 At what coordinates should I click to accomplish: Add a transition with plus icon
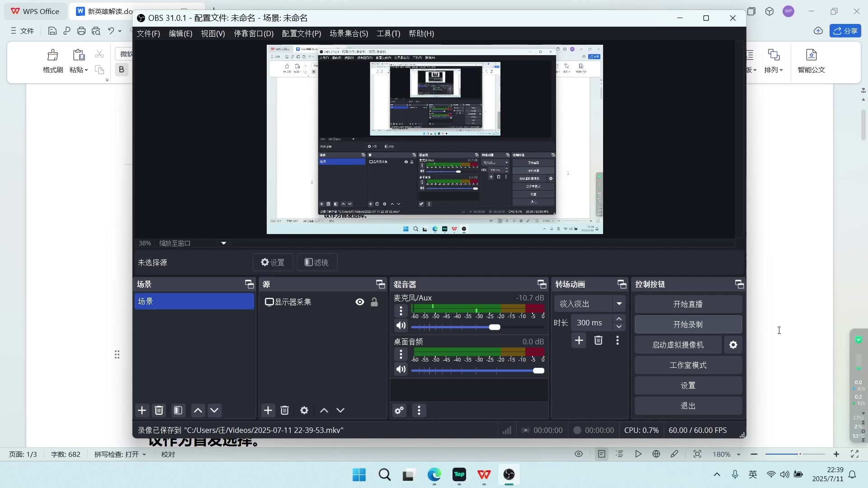579,340
